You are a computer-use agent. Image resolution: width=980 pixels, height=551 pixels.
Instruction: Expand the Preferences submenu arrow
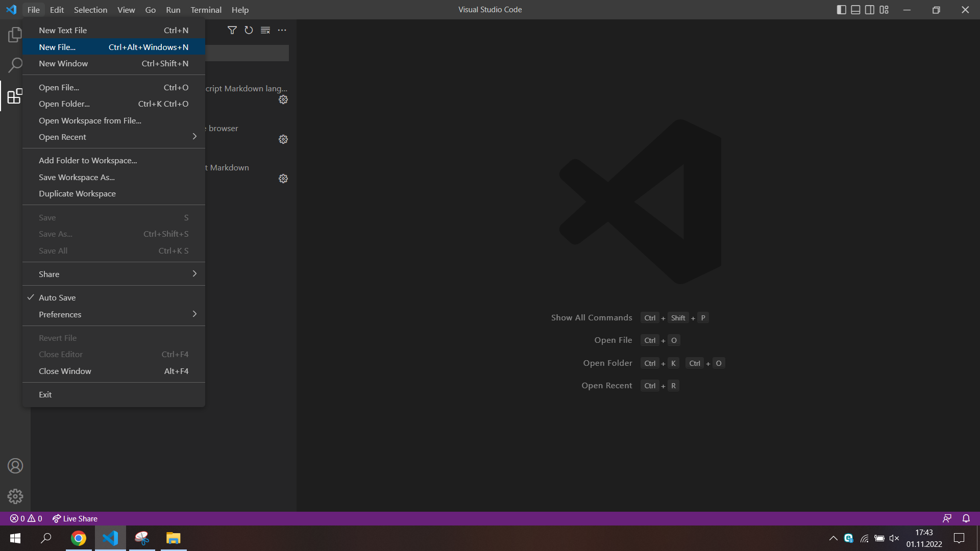click(194, 314)
